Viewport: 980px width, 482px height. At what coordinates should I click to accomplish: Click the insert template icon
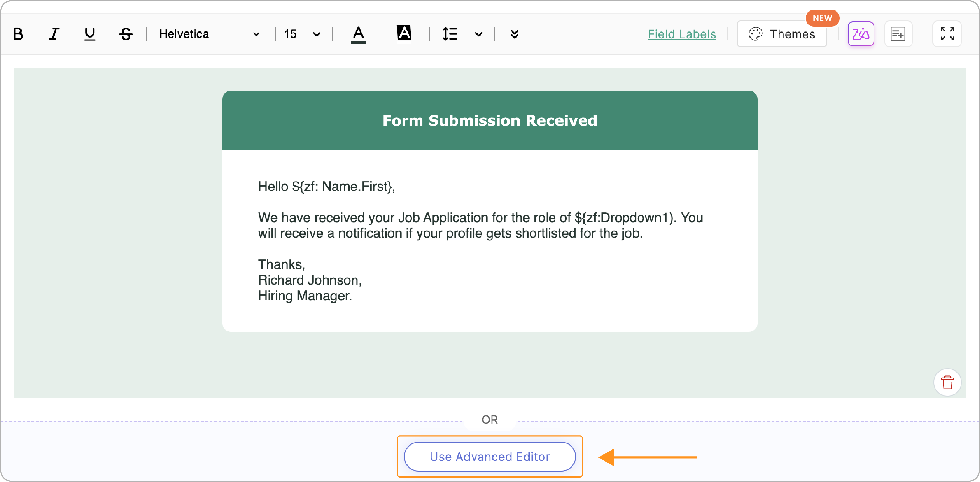click(898, 34)
